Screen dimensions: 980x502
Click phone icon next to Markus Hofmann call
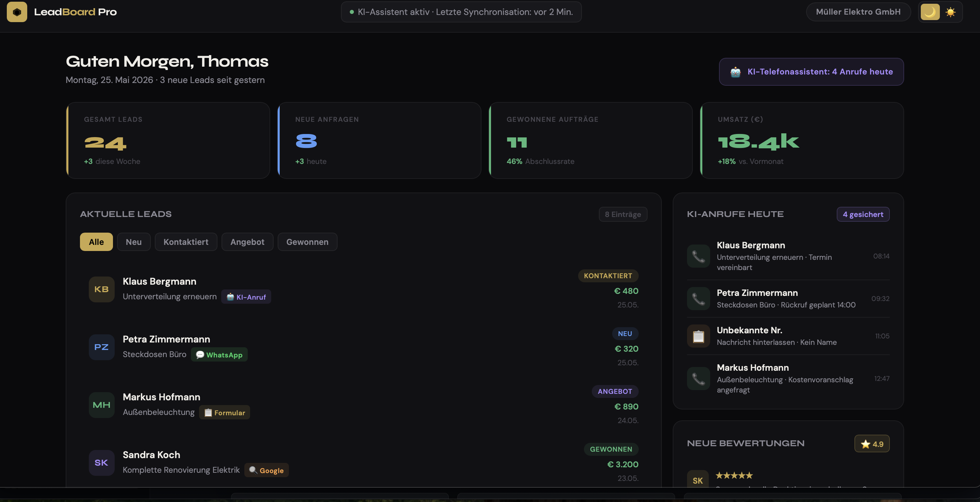699,379
